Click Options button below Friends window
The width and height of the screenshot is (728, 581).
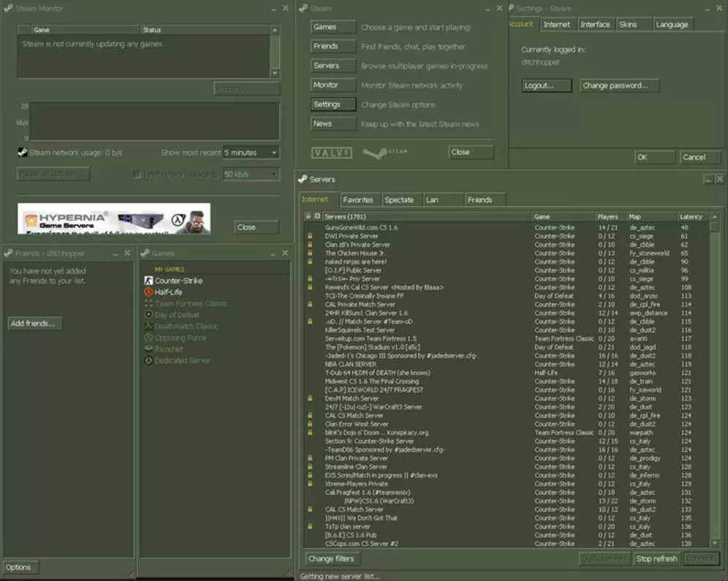[x=20, y=567]
